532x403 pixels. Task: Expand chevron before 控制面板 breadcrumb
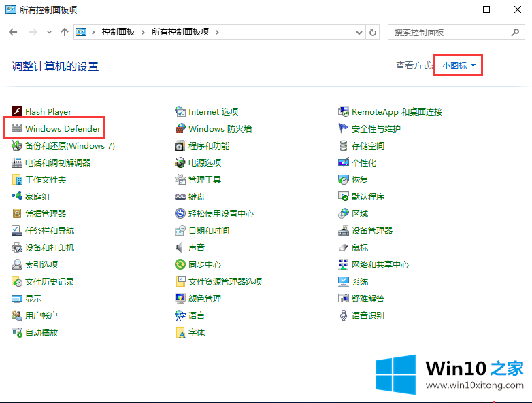pos(93,32)
